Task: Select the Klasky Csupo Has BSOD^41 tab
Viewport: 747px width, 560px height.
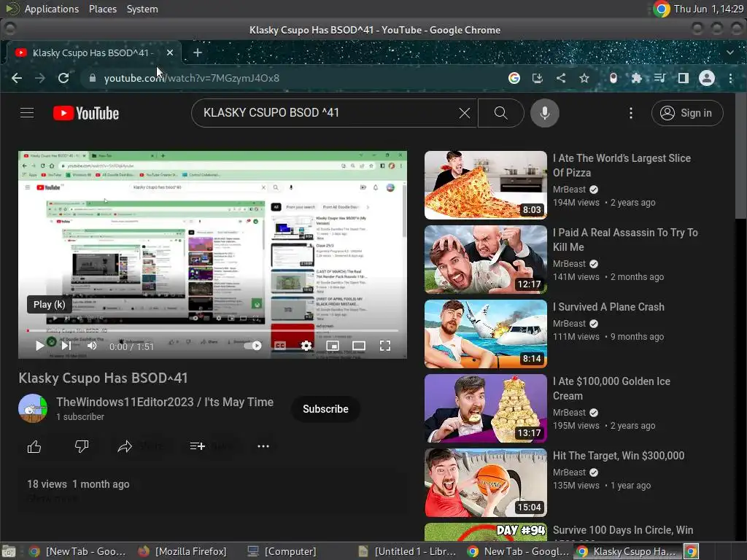Action: 93,52
